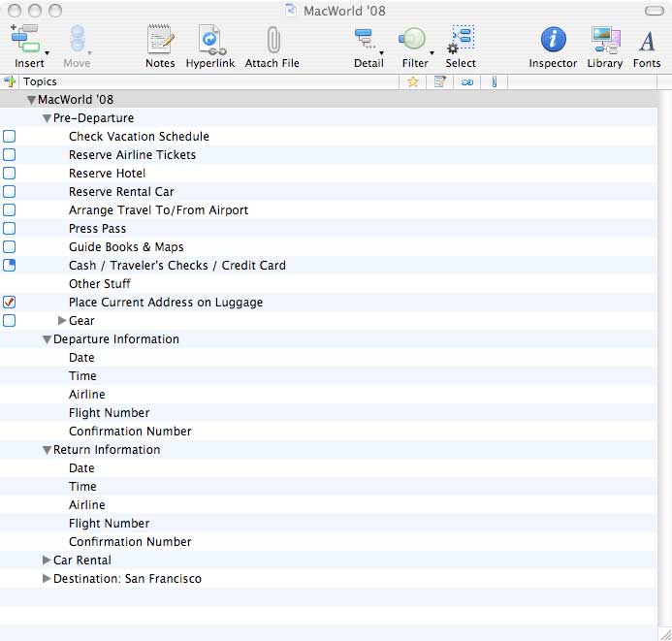Check the Press Pass checkbox
The height and width of the screenshot is (641, 672).
point(9,229)
